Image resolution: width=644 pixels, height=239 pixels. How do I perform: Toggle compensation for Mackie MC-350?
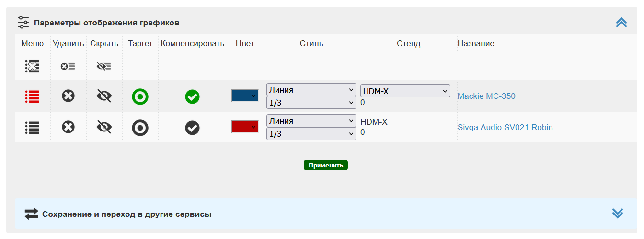pos(192,96)
